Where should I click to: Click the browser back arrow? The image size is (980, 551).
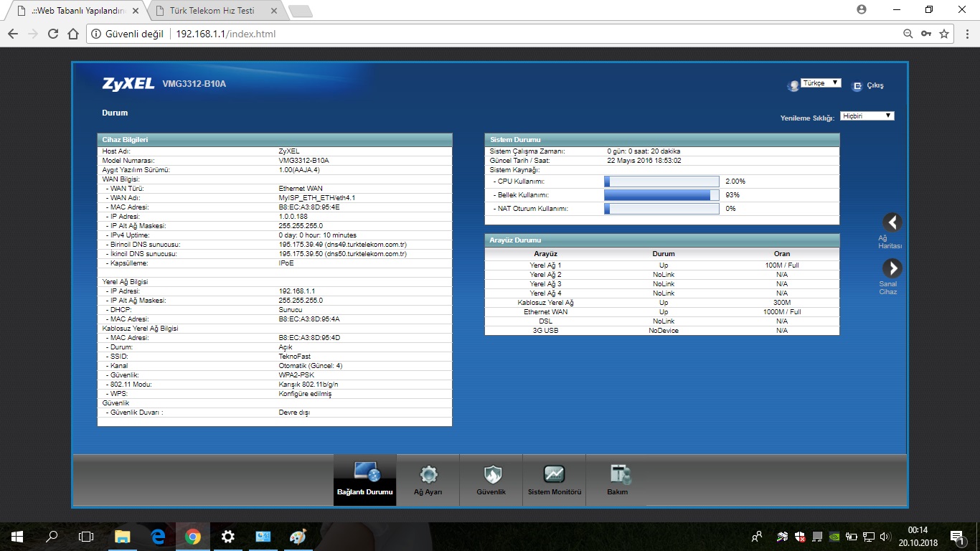(x=13, y=34)
